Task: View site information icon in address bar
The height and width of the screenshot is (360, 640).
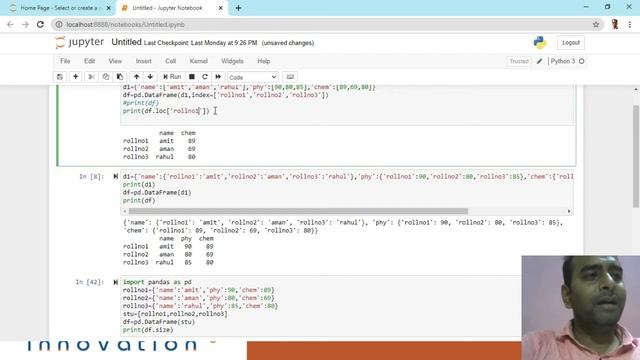Action: pyautogui.click(x=59, y=24)
